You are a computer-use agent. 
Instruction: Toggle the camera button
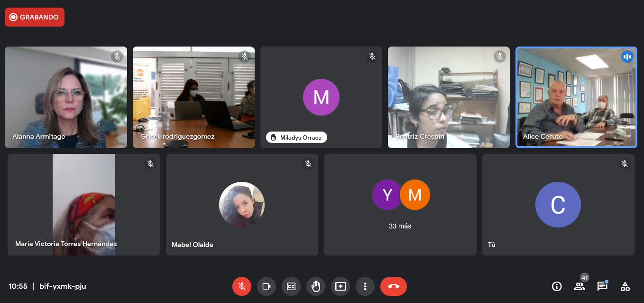coord(267,286)
